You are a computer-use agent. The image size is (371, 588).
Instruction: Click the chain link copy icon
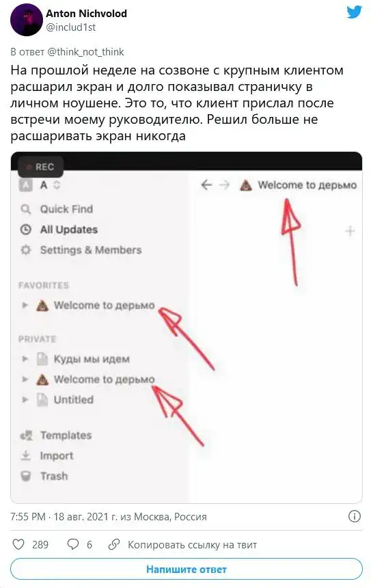tap(113, 544)
